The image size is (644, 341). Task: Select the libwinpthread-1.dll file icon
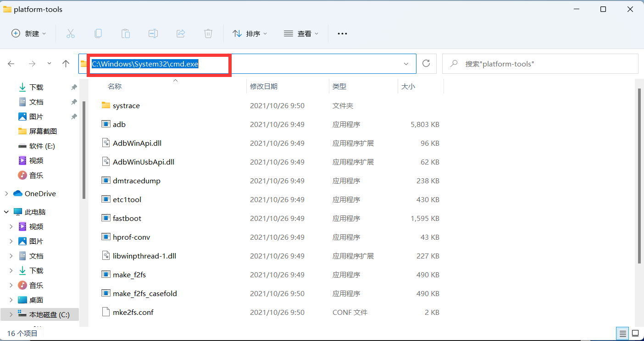click(106, 256)
